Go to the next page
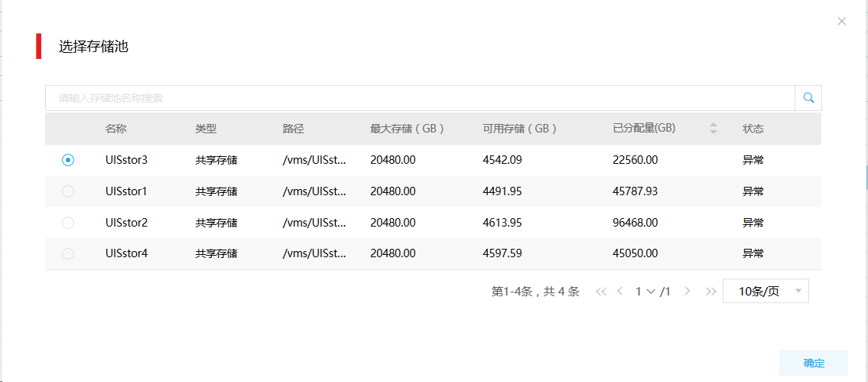The width and height of the screenshot is (868, 382). [688, 292]
